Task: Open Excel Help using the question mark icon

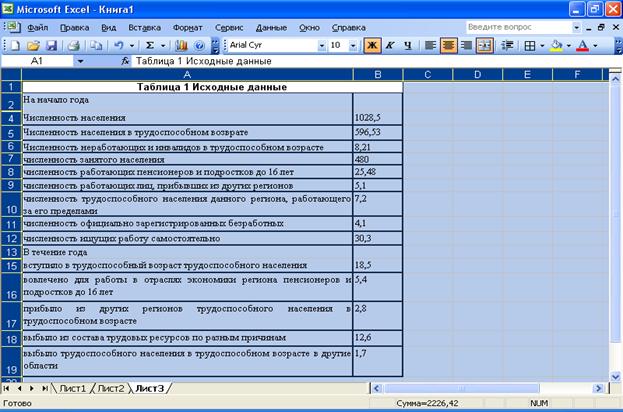Action: pyautogui.click(x=200, y=46)
